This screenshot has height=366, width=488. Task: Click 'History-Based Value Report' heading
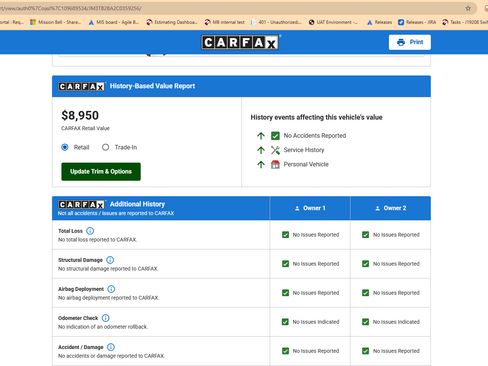(x=152, y=86)
